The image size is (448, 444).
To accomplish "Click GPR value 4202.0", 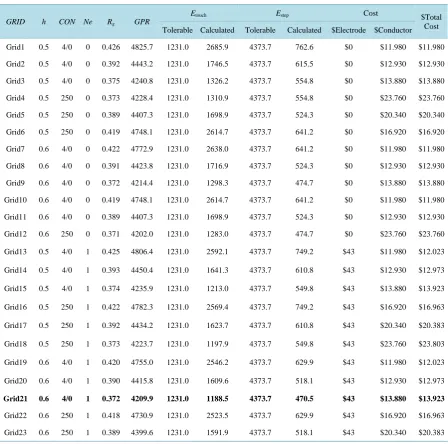I will tap(142, 234).
